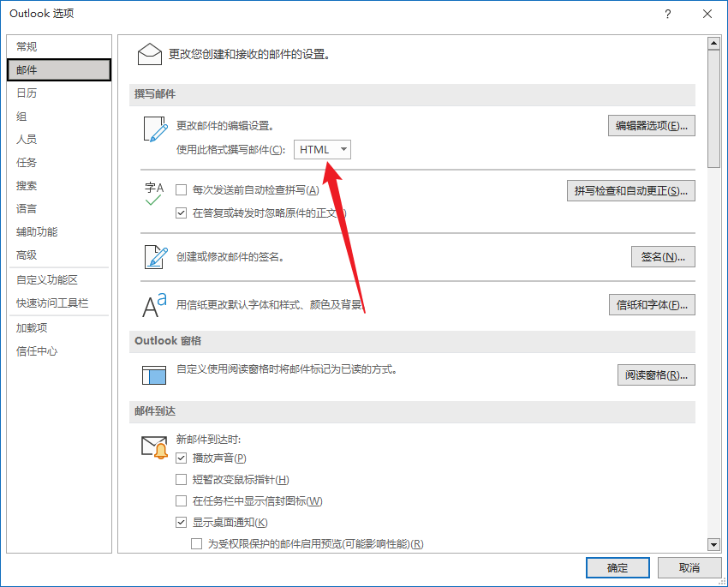Open the 日历 options category
Image resolution: width=728 pixels, height=587 pixels.
coord(59,93)
